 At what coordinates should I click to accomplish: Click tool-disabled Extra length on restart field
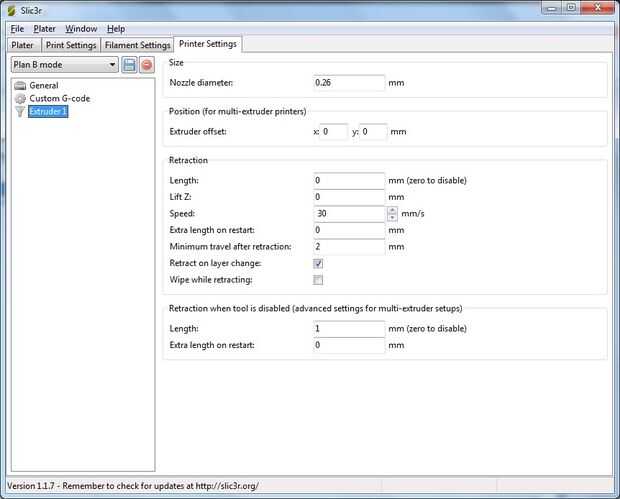[349, 345]
